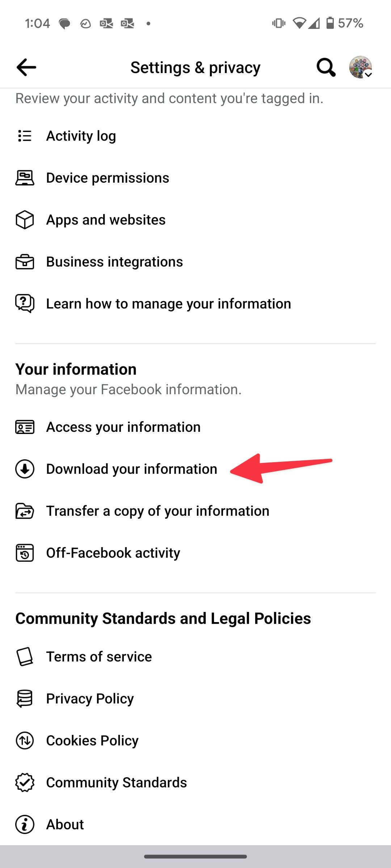This screenshot has width=391, height=868.
Task: Select Learn how to manage your information
Action: [x=168, y=304]
